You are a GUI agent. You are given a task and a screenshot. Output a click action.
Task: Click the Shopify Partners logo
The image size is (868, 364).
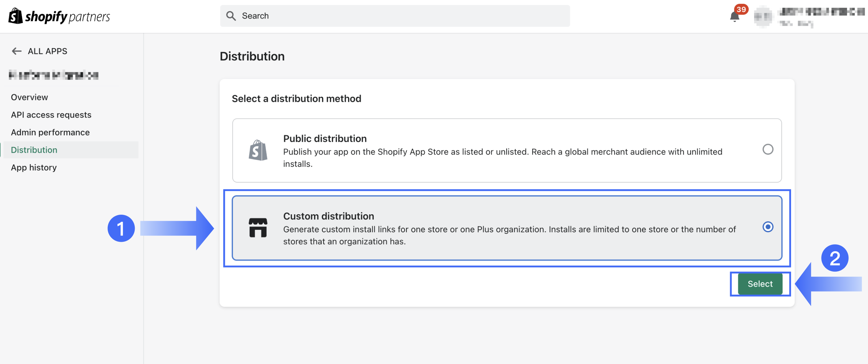point(59,16)
